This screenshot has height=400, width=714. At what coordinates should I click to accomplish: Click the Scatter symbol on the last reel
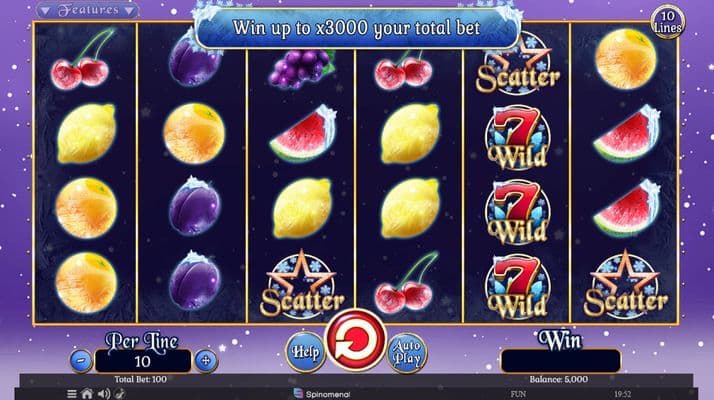pyautogui.click(x=626, y=284)
